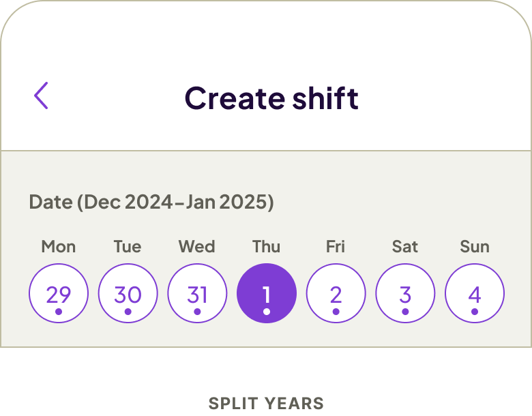532x416 pixels.
Task: Choose Saturday 3 date circle
Action: pyautogui.click(x=405, y=294)
